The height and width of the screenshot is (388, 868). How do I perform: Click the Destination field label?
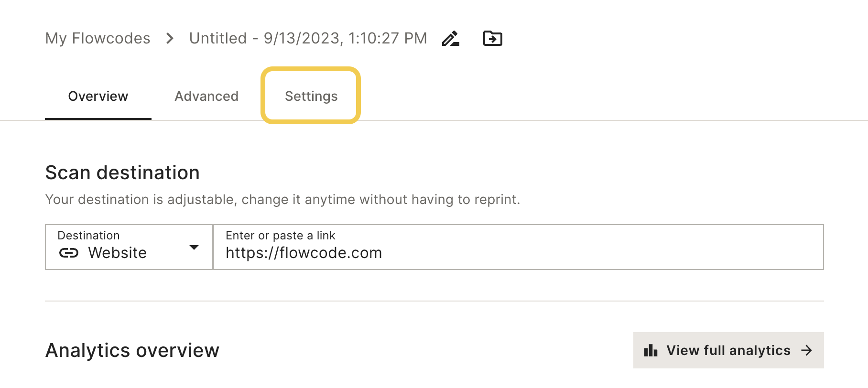pos(89,236)
